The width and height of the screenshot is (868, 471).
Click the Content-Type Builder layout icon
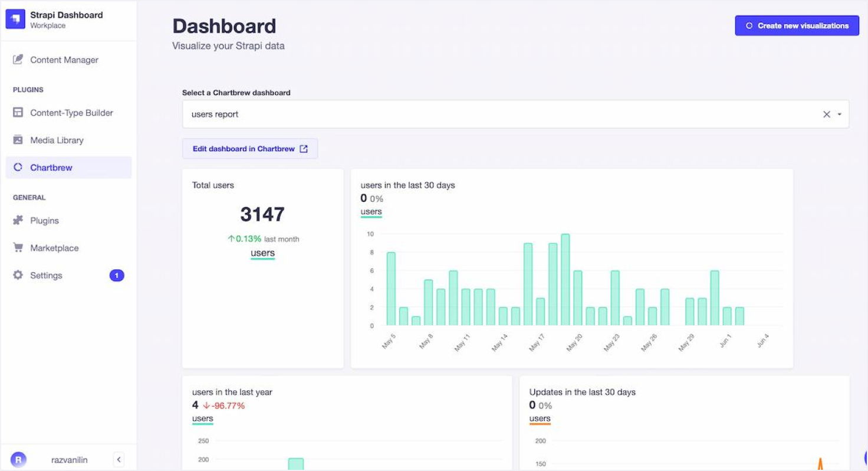pyautogui.click(x=18, y=113)
